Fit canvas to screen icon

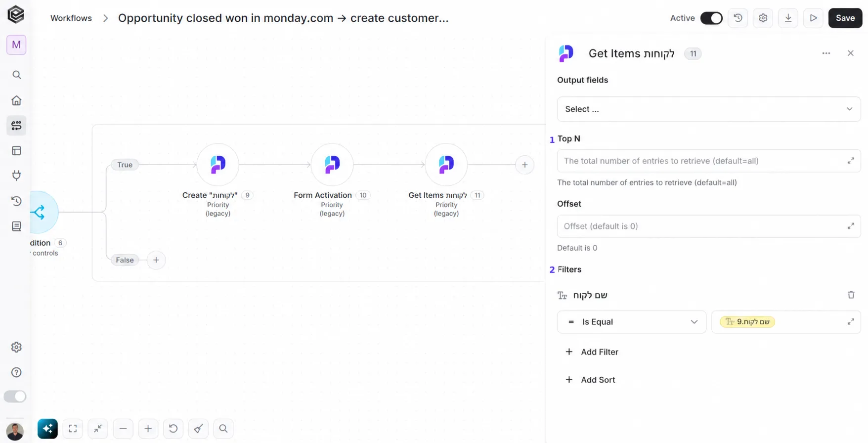[73, 429]
